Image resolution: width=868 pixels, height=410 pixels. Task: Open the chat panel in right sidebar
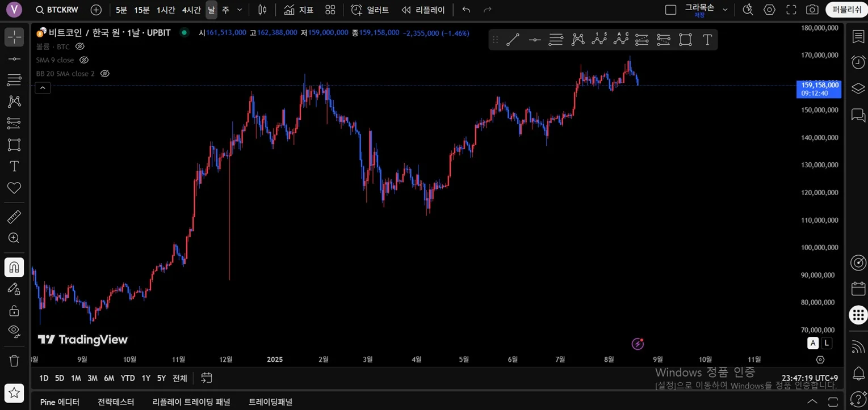click(858, 115)
